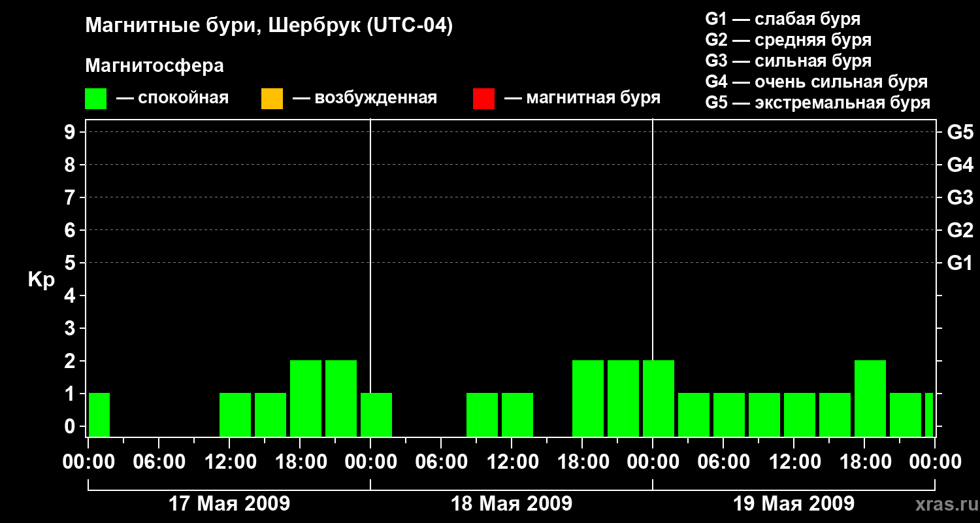This screenshot has width=980, height=523.
Task: Click the G4 label on right axis
Action: pos(960,165)
